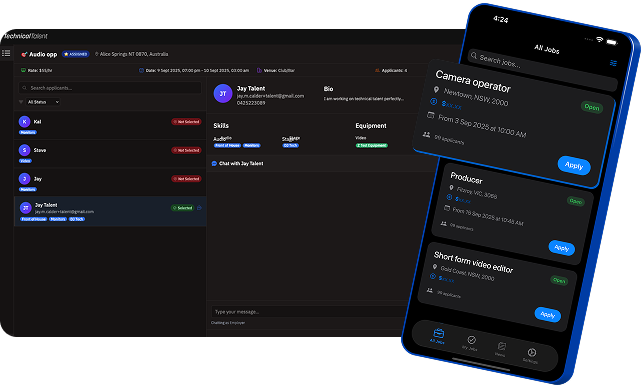644x388 pixels.
Task: Click Kai's Not Selected badge
Action: 186,122
